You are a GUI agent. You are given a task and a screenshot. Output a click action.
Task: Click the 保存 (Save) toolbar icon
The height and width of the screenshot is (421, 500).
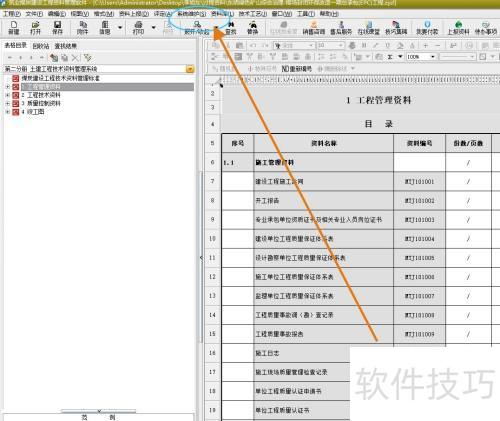[x=57, y=28]
